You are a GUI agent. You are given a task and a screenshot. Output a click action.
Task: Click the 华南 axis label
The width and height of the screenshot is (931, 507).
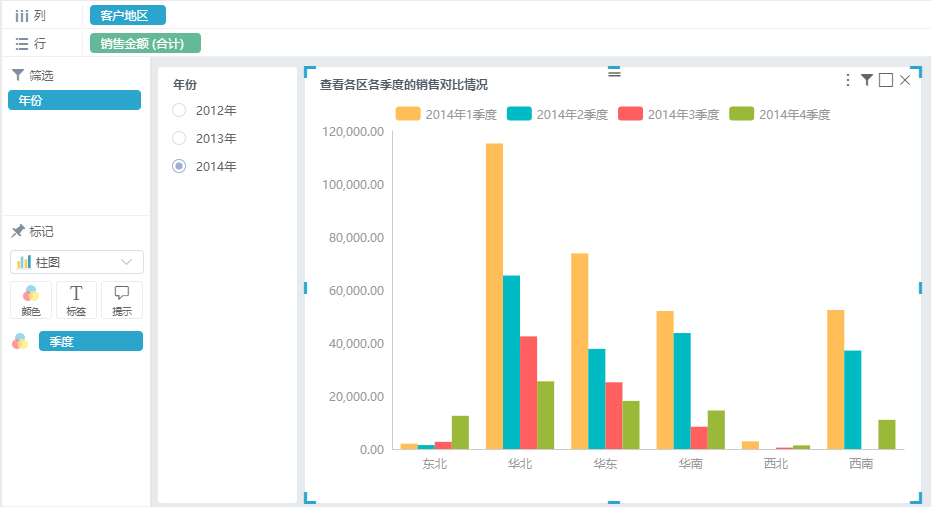[691, 464]
